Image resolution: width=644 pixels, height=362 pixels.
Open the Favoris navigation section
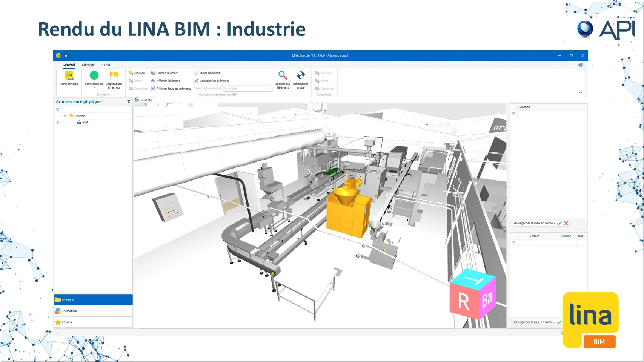point(93,322)
